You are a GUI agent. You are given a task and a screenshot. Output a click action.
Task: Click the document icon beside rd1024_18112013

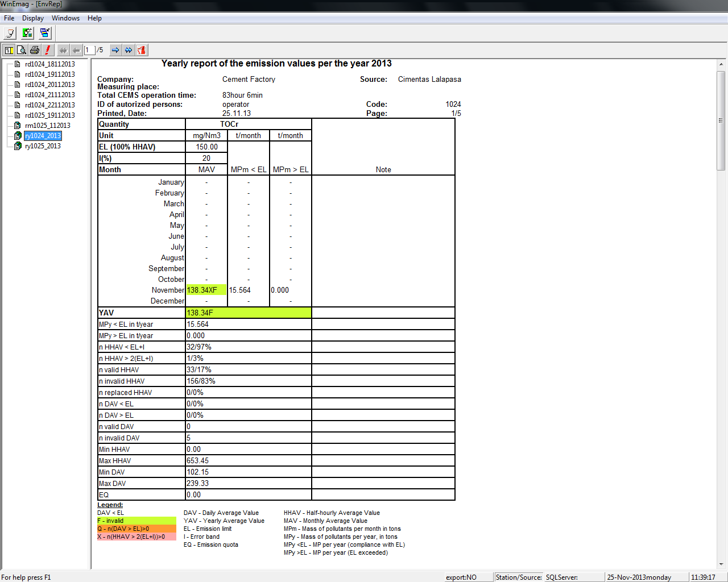point(18,64)
